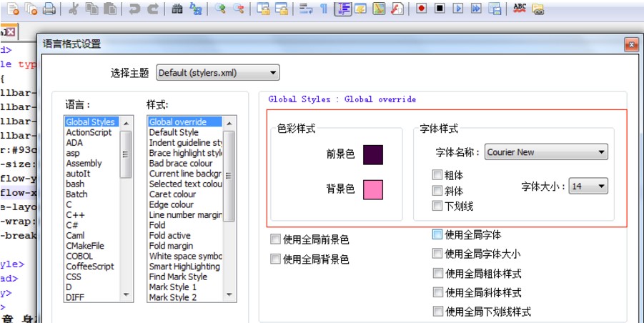Click the ABC spell check icon
644x323 pixels.
(520, 8)
